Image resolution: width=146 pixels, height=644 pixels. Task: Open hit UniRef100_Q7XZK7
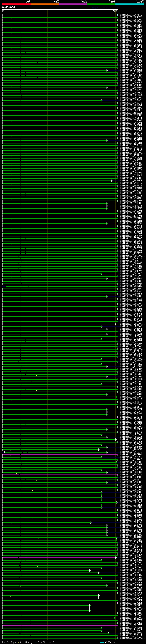(x=131, y=27)
